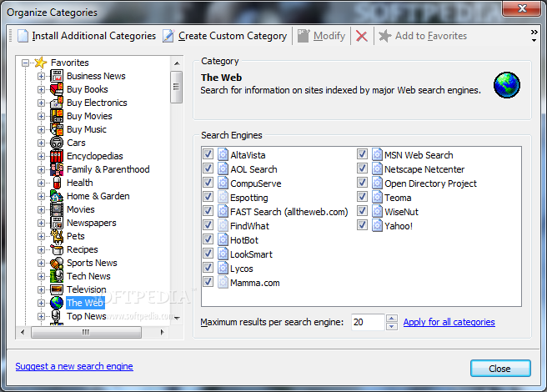Screen dimensions: 547x392
Task: Uncheck the AltaVista search engine
Action: pyautogui.click(x=208, y=154)
